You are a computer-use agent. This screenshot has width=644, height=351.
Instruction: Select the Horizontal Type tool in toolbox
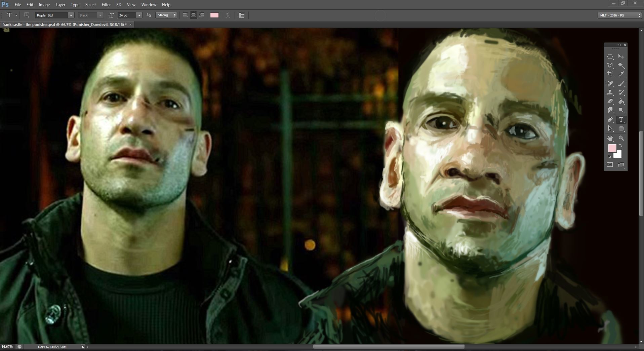point(621,120)
